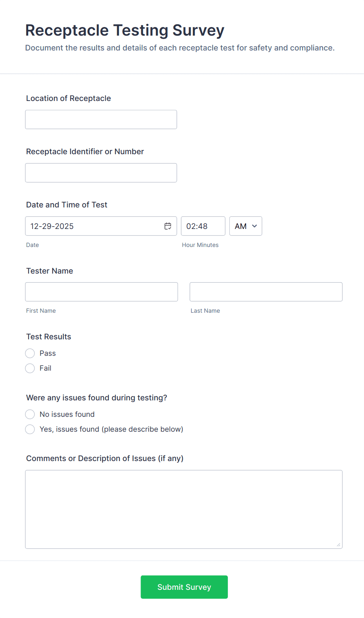Click the Receptacle Identifier or Number field

coord(101,173)
